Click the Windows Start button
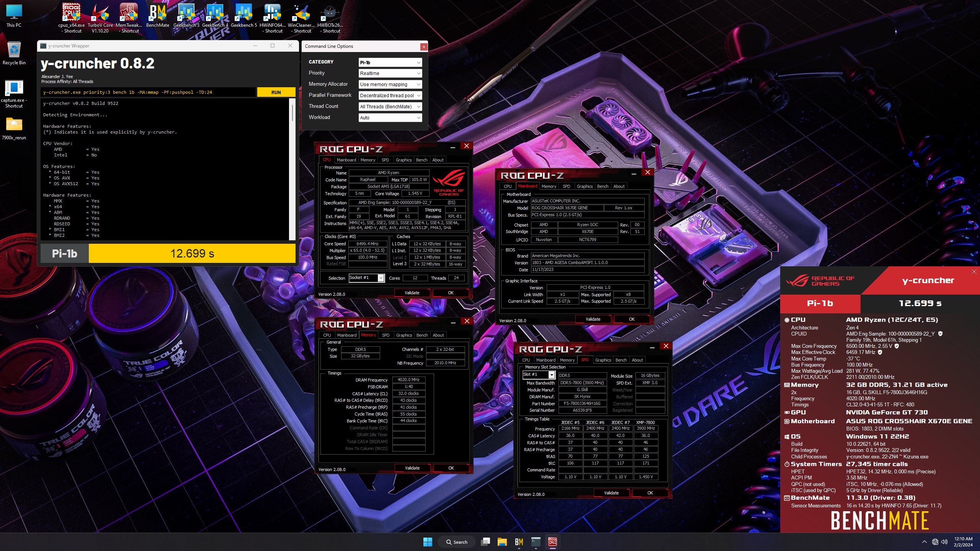Viewport: 980px width, 551px height. 428,542
